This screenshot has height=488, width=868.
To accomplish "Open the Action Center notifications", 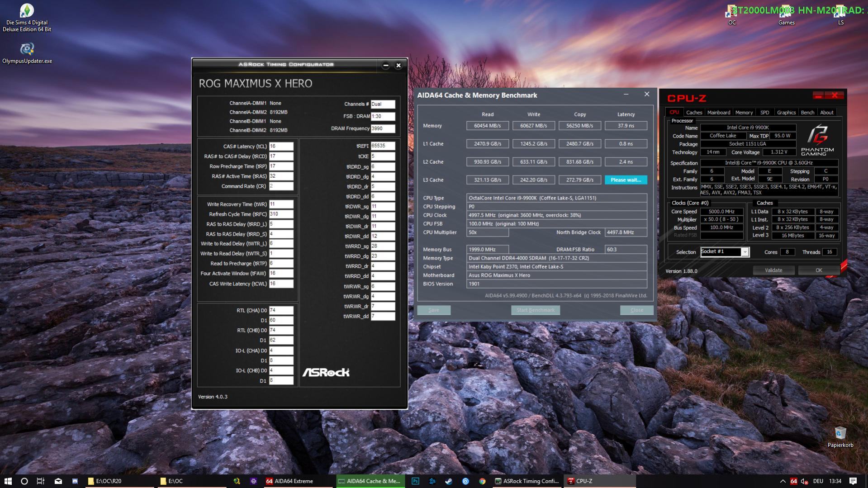I will point(853,481).
